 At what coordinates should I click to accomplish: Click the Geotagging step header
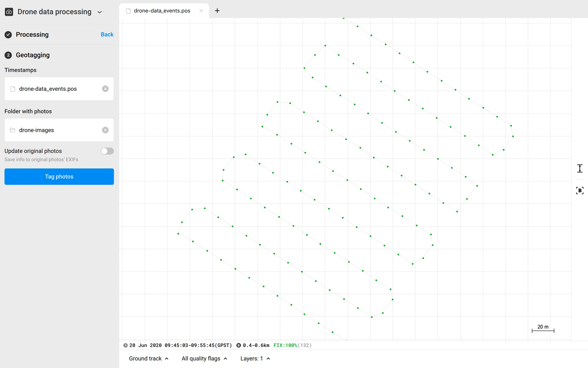[33, 55]
